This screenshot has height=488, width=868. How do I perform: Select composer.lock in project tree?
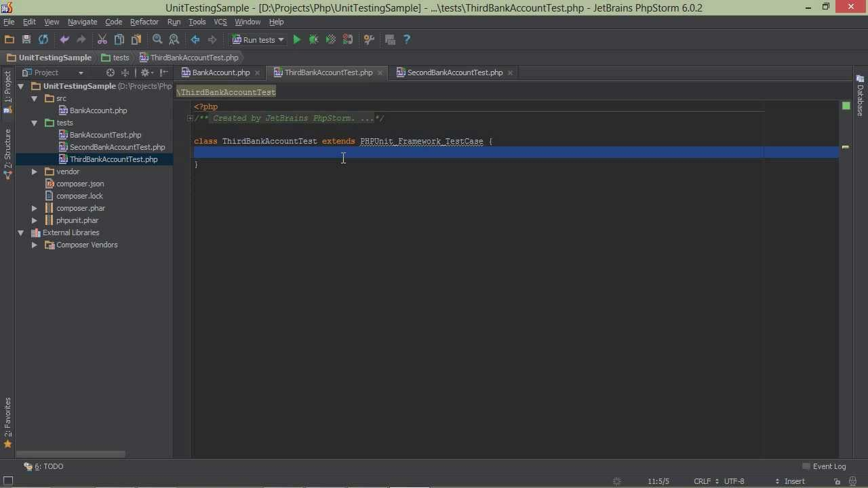[x=79, y=196]
